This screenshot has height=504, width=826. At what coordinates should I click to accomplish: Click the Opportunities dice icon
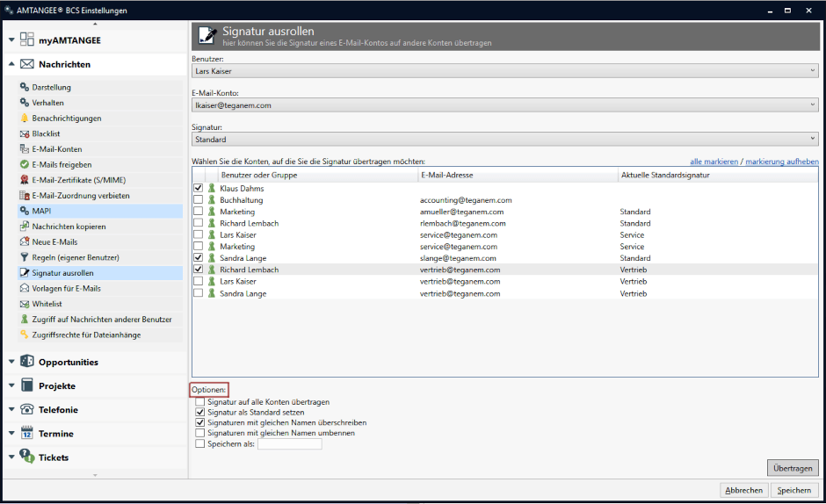(27, 361)
